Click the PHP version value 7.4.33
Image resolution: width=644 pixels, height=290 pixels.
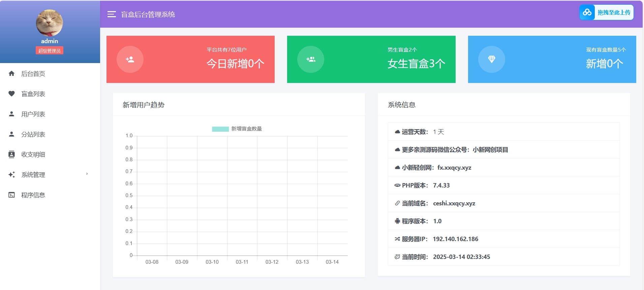(x=441, y=185)
